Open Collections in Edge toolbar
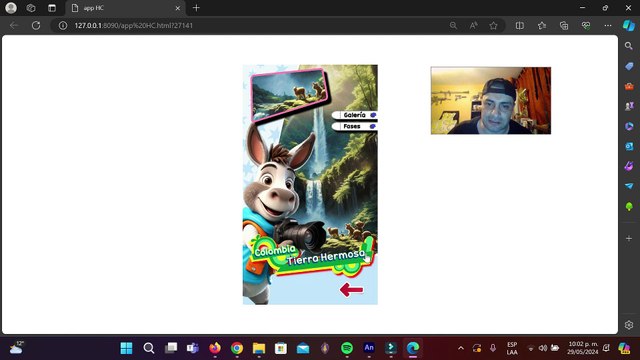The height and width of the screenshot is (360, 640). (x=564, y=25)
